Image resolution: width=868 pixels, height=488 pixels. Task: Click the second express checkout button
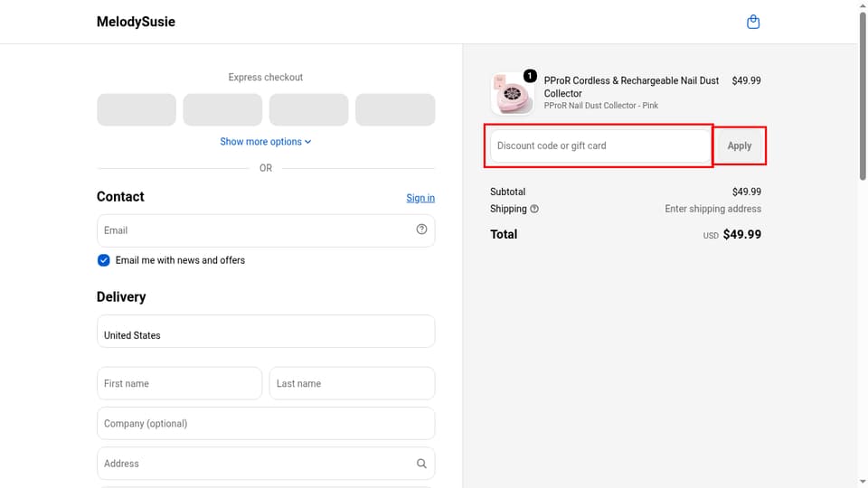(x=222, y=109)
